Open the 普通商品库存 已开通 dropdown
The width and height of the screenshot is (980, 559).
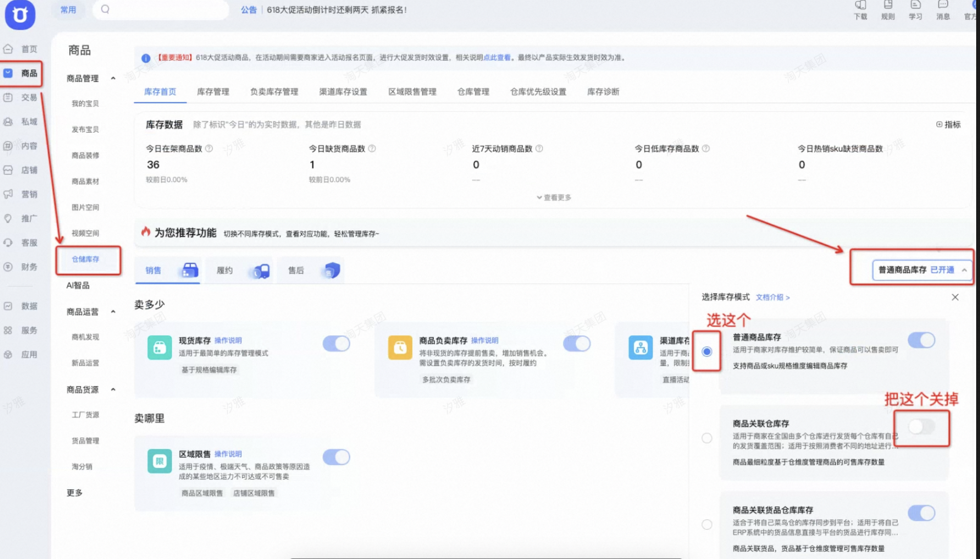(922, 270)
